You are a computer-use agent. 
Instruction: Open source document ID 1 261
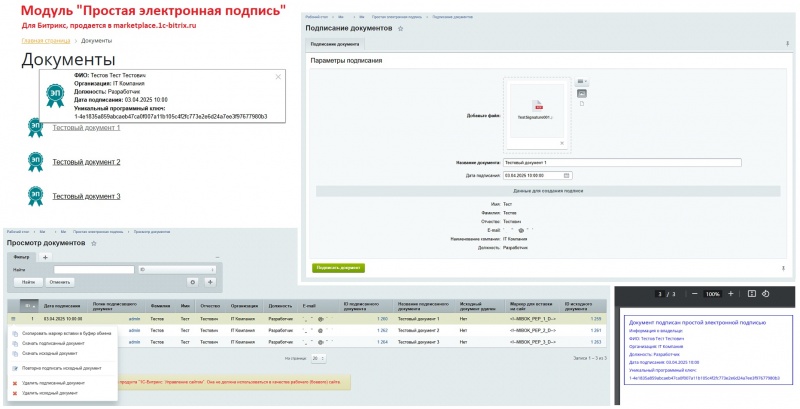point(596,330)
